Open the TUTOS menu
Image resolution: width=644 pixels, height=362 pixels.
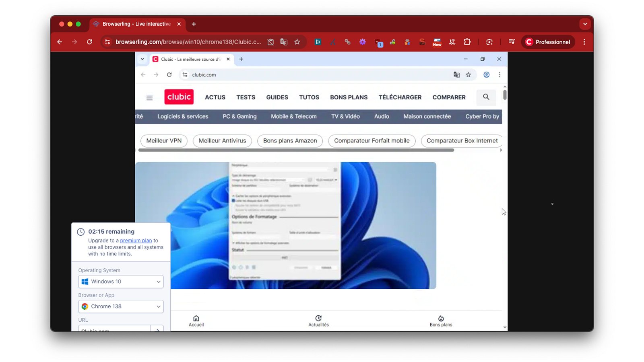pos(309,97)
